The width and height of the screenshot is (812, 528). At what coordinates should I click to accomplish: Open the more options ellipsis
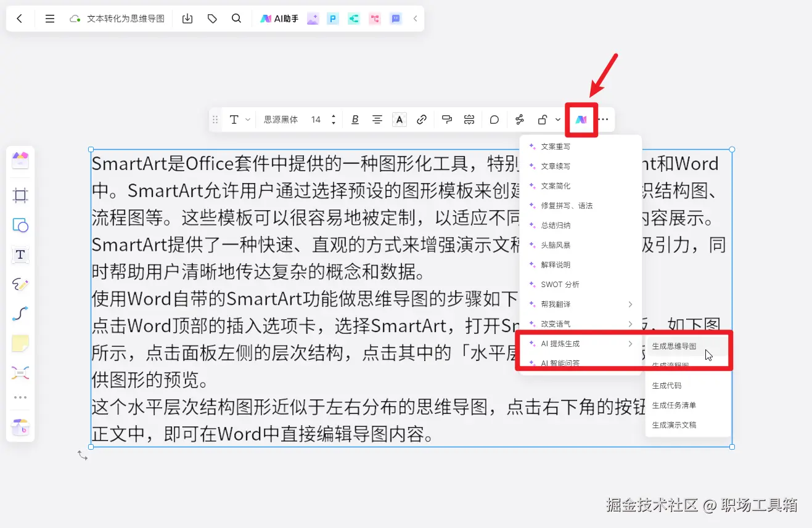click(604, 120)
